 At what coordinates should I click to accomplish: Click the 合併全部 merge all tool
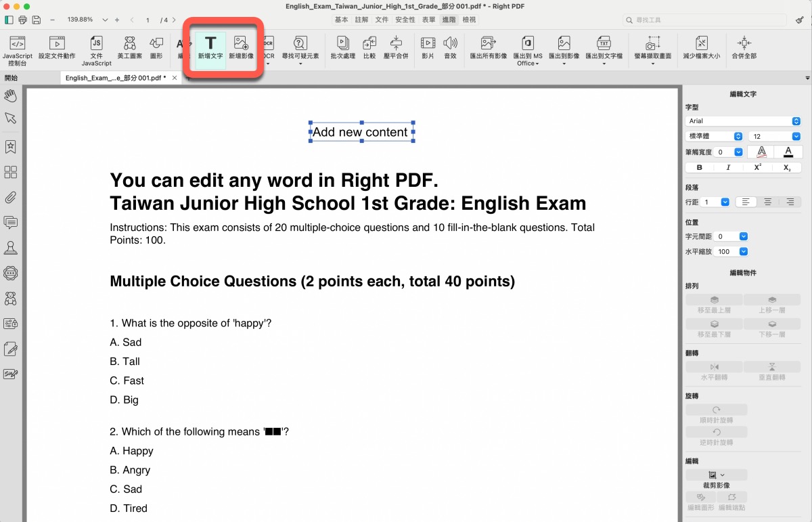744,47
